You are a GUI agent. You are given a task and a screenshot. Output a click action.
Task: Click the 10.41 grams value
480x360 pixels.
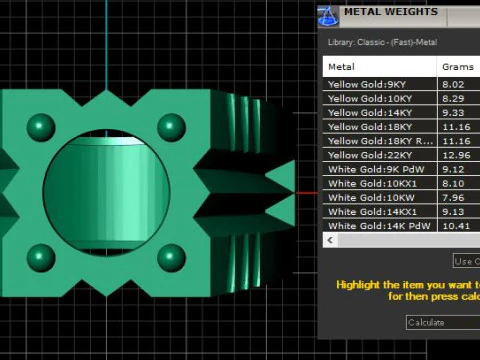[456, 226]
